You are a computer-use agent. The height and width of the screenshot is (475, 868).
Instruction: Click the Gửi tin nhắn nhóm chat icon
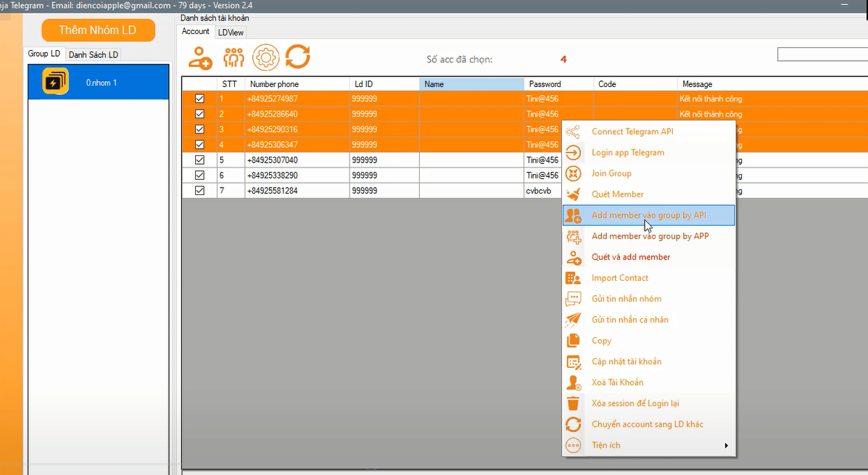coord(573,299)
